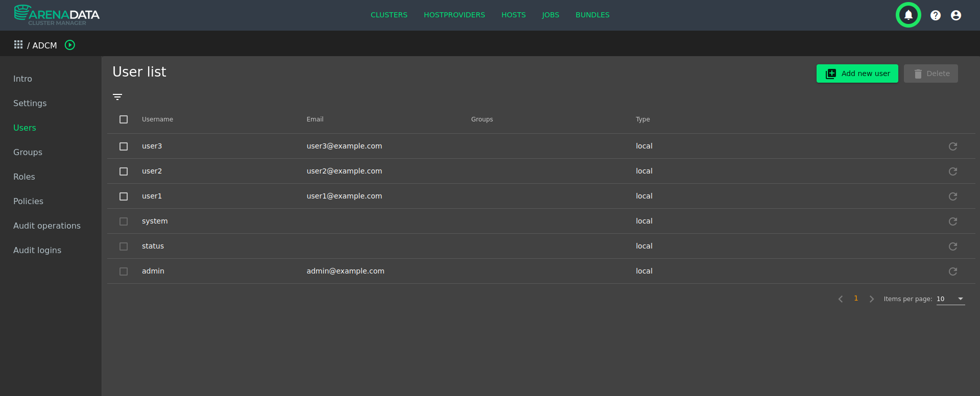The width and height of the screenshot is (980, 396).
Task: Click the Add new user button
Action: [857, 73]
